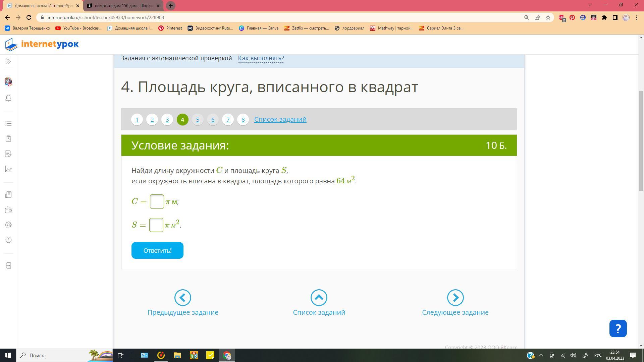Image resolution: width=644 pixels, height=362 pixels.
Task: Open the Как выполнять? link
Action: [261, 58]
